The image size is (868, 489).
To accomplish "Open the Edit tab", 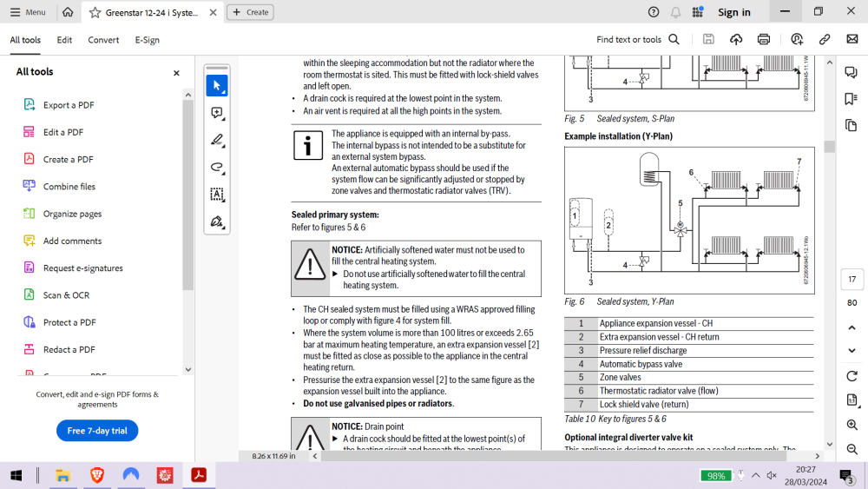I will click(x=64, y=40).
